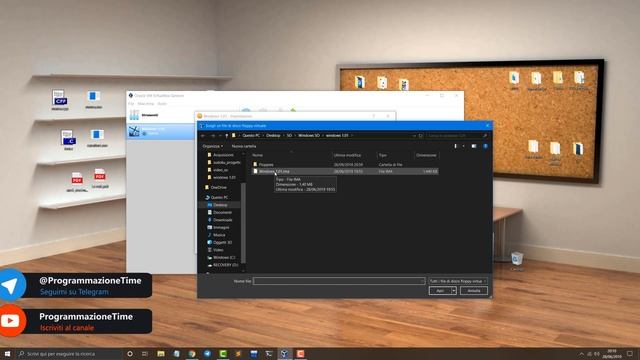Click the blue help icon in dialog toolbar
Viewport: 640px width, 360px height.
485,146
